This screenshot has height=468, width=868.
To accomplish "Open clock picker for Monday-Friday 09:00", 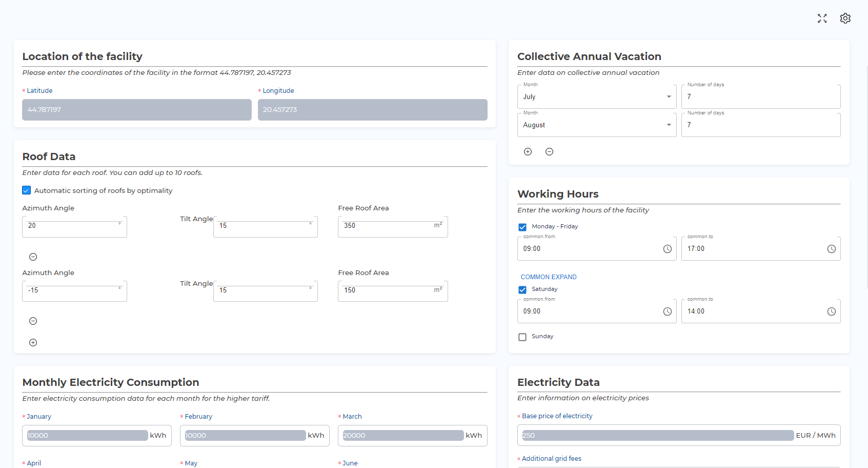I will (x=668, y=249).
